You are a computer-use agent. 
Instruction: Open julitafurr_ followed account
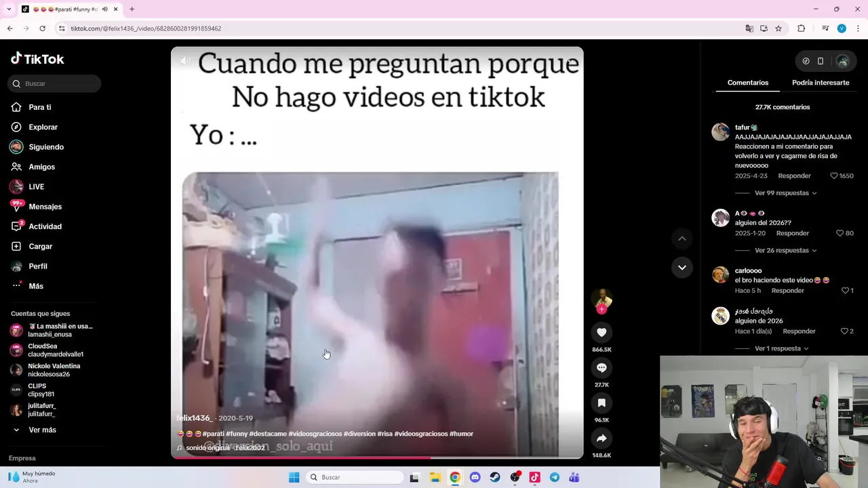point(34,409)
